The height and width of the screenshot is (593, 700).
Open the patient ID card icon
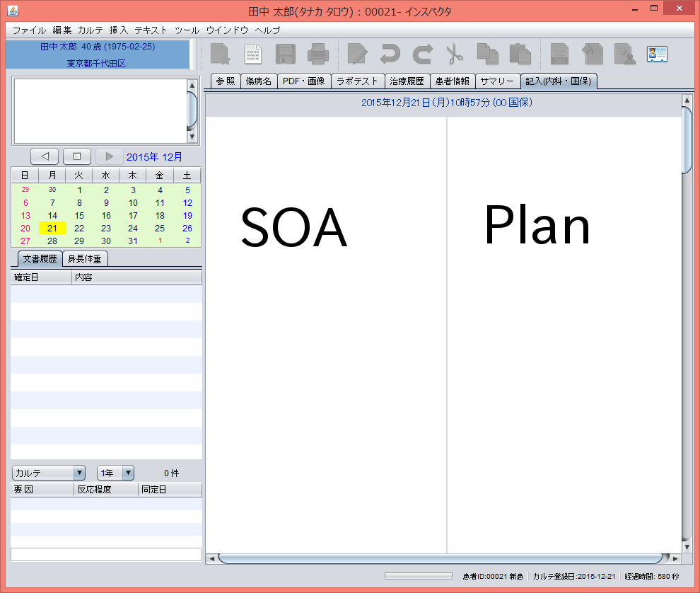657,54
